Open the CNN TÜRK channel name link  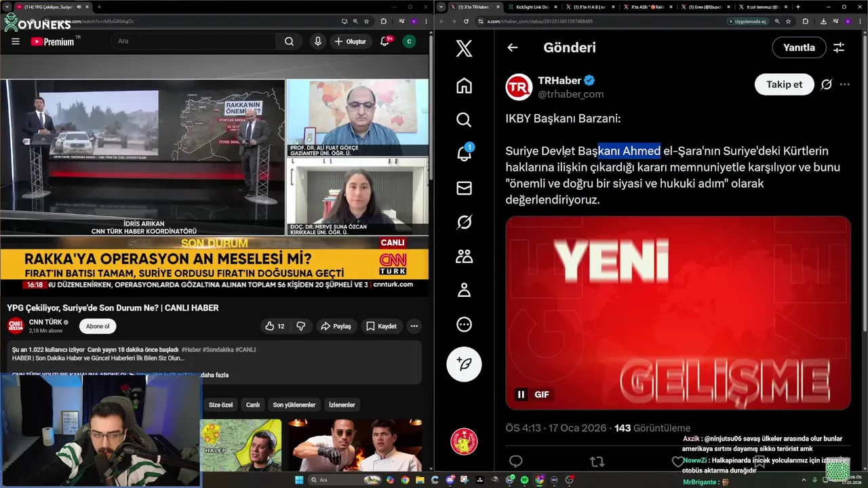click(x=45, y=322)
